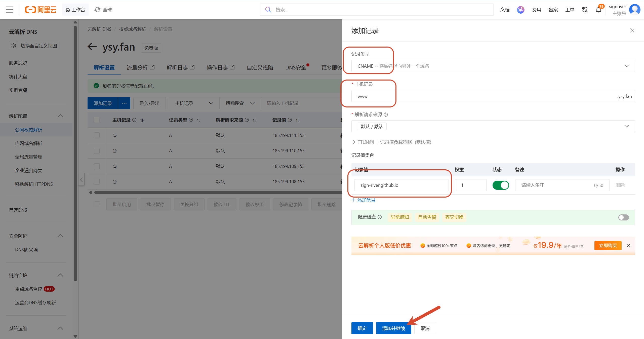Sort by 解析请求来源 column
Image resolution: width=644 pixels, height=339 pixels.
pyautogui.click(x=254, y=120)
